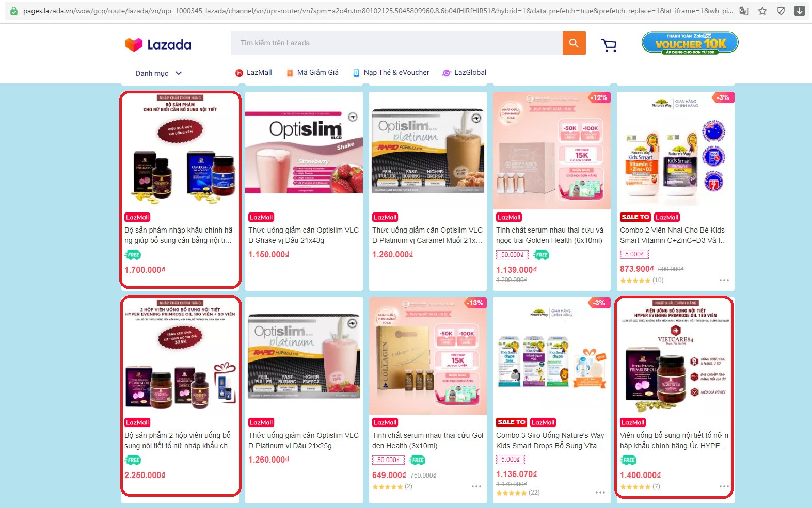The width and height of the screenshot is (812, 508).
Task: Open Nạp Thẻ & eVoucher link
Action: (391, 73)
